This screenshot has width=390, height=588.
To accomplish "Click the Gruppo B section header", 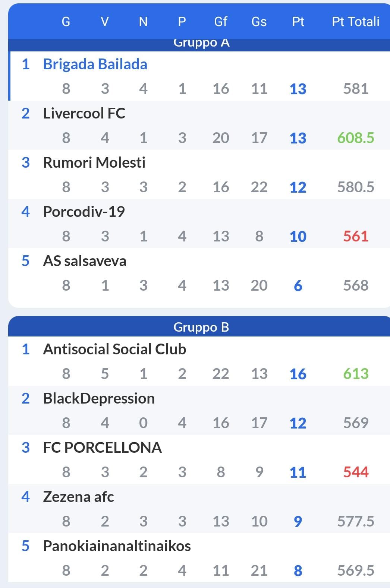I will [201, 327].
